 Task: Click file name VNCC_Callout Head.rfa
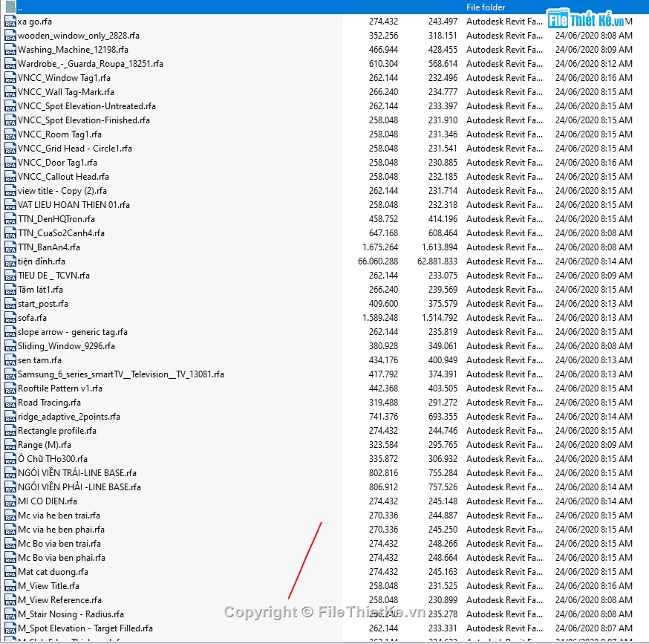[63, 177]
